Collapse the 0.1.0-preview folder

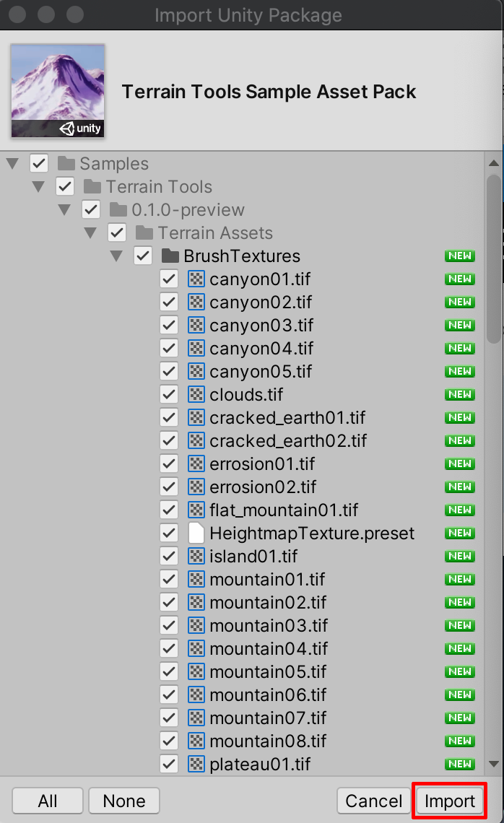coord(64,210)
